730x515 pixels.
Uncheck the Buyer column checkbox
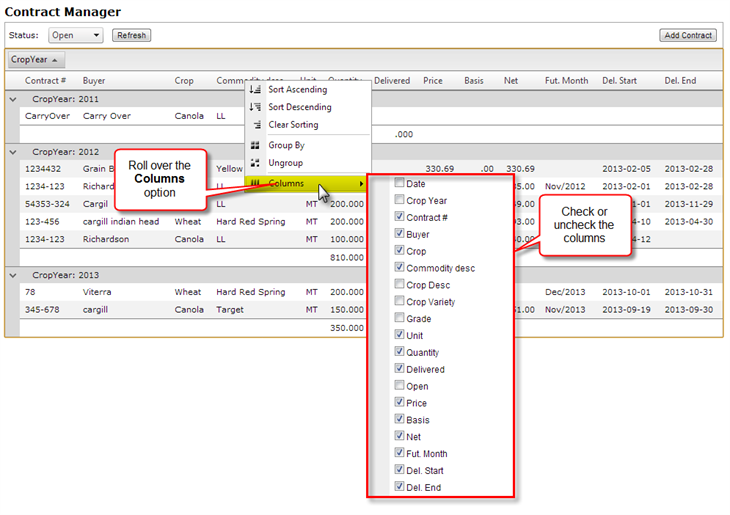pos(400,234)
